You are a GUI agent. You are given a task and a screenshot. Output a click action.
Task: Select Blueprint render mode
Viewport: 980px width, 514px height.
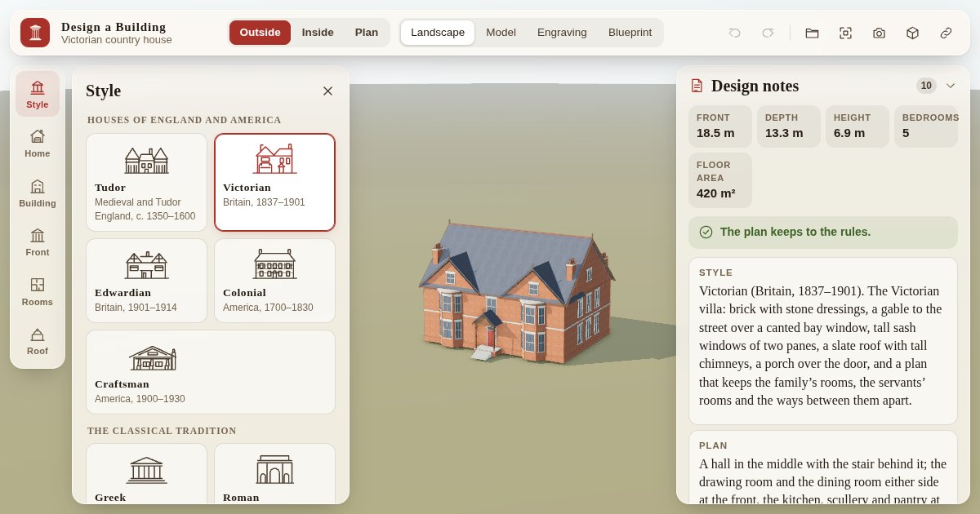(630, 33)
